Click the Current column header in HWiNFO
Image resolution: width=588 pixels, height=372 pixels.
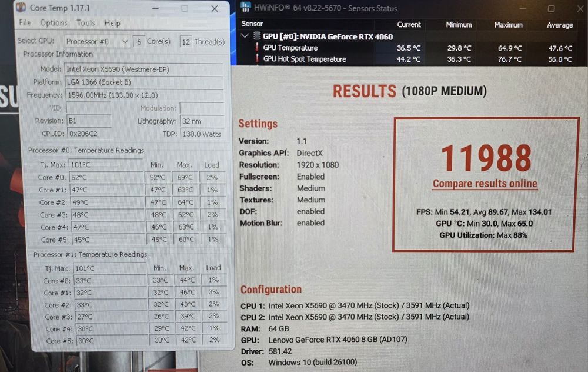[x=409, y=25]
